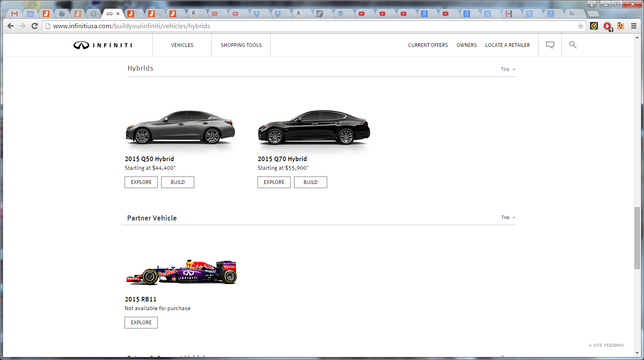The width and height of the screenshot is (644, 360).
Task: Click the browser forward arrow
Action: pyautogui.click(x=23, y=26)
